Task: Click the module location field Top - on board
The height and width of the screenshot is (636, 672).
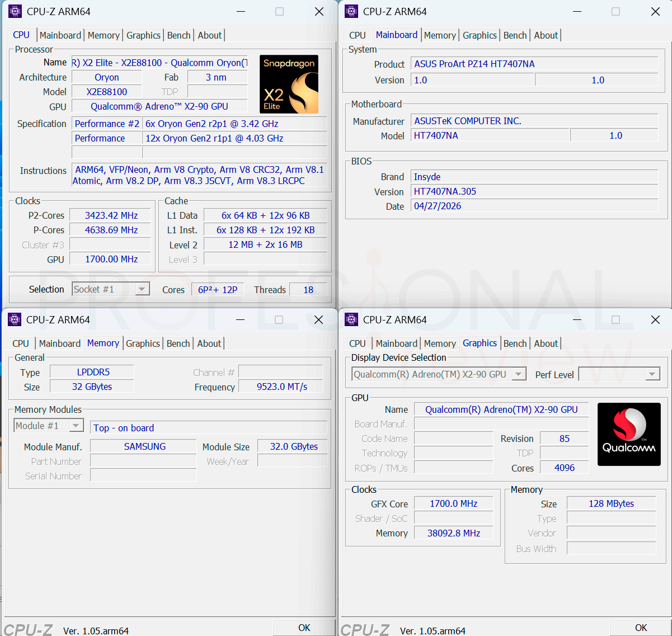Action: (209, 428)
